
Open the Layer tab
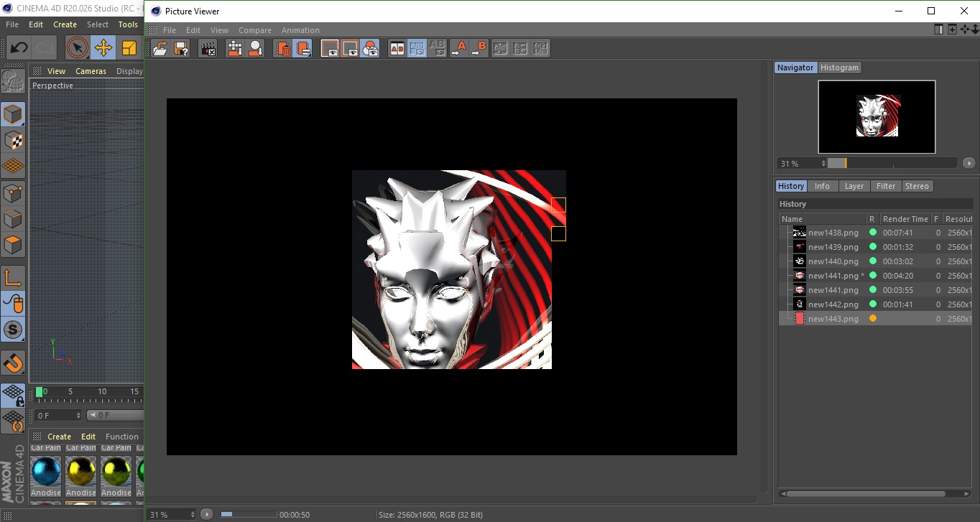pos(854,186)
